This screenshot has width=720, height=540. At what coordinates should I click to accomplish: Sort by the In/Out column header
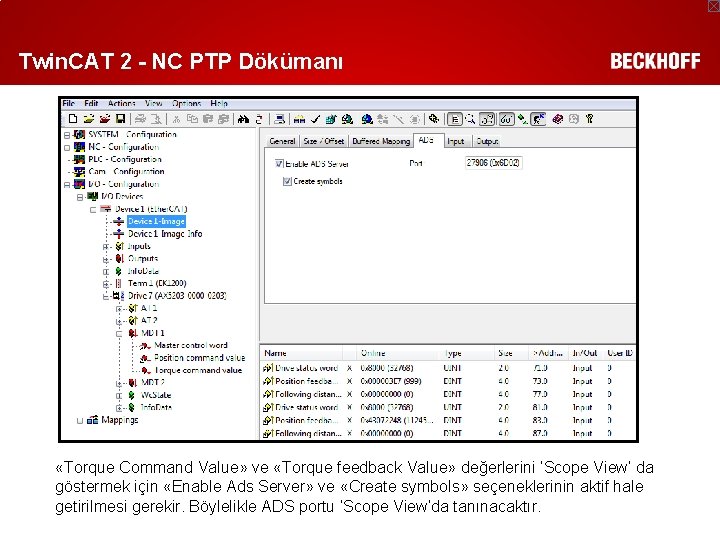585,353
